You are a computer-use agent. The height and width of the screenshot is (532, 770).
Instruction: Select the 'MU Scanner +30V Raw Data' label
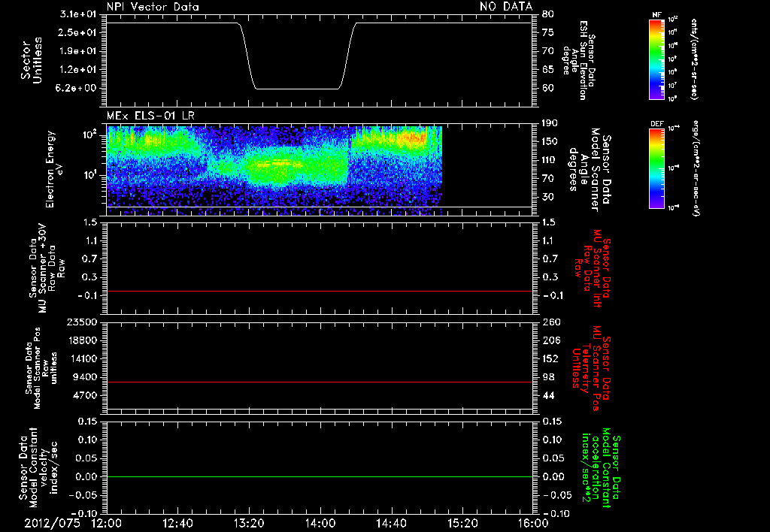pyautogui.click(x=46, y=268)
